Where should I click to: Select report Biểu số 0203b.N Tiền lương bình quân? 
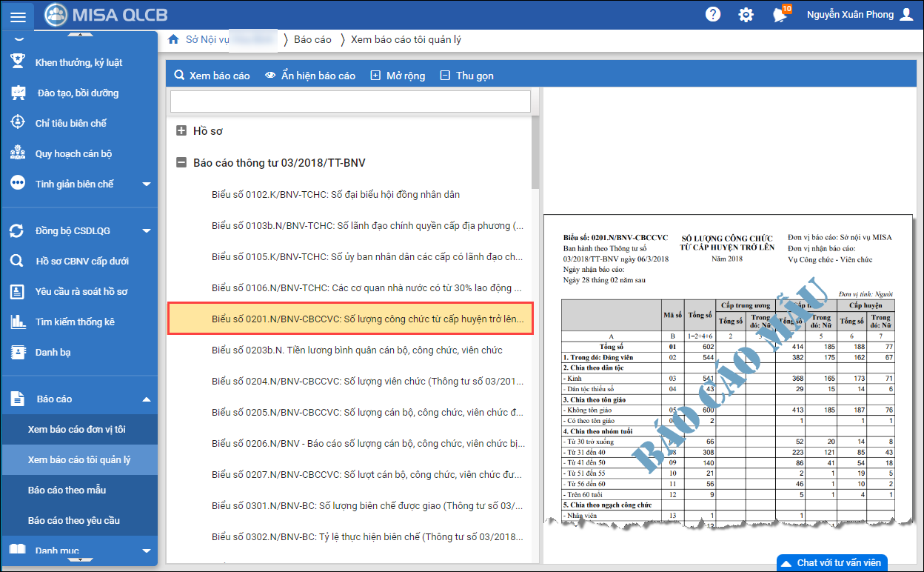[x=356, y=350]
